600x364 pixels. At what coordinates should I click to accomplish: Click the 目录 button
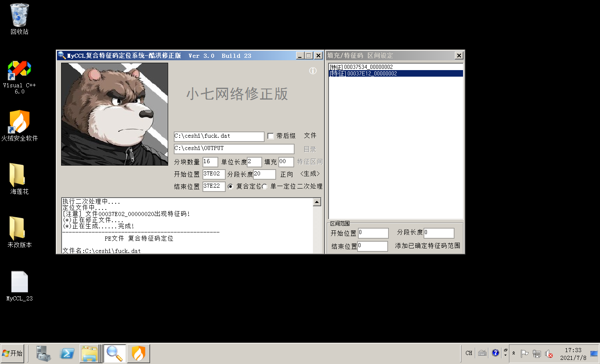coord(310,150)
